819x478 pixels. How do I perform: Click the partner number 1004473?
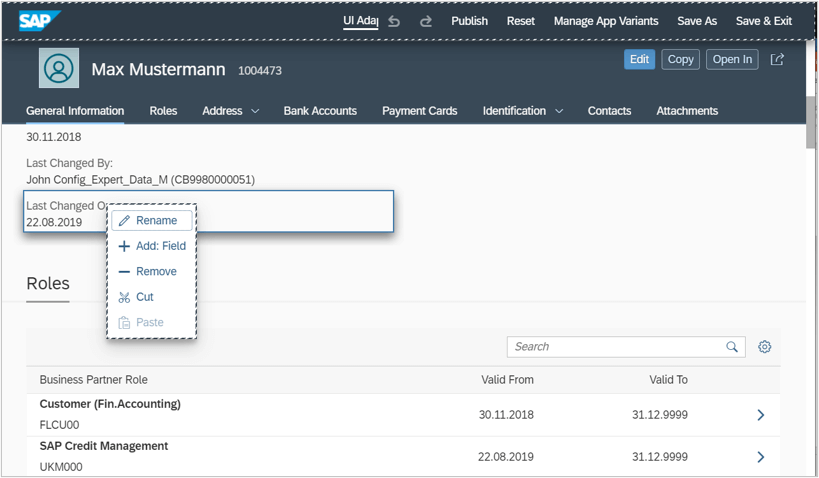260,71
